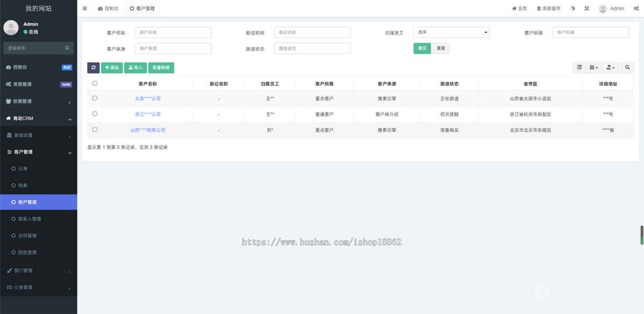Open the settings gear icon in the top-right corner
Screen dimensions: 644x314
[x=636, y=8]
